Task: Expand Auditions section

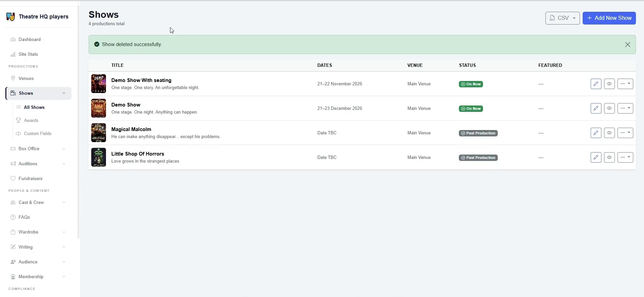Action: coord(39,164)
